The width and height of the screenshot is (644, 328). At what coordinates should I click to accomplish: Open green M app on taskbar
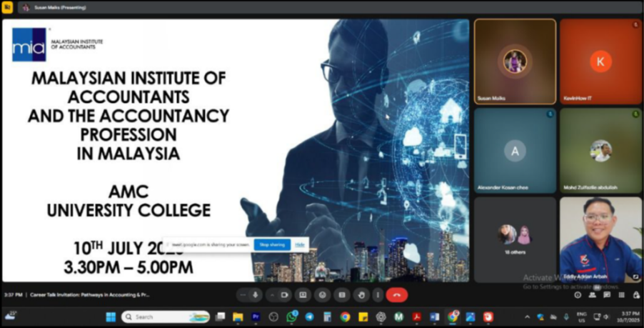click(x=399, y=317)
